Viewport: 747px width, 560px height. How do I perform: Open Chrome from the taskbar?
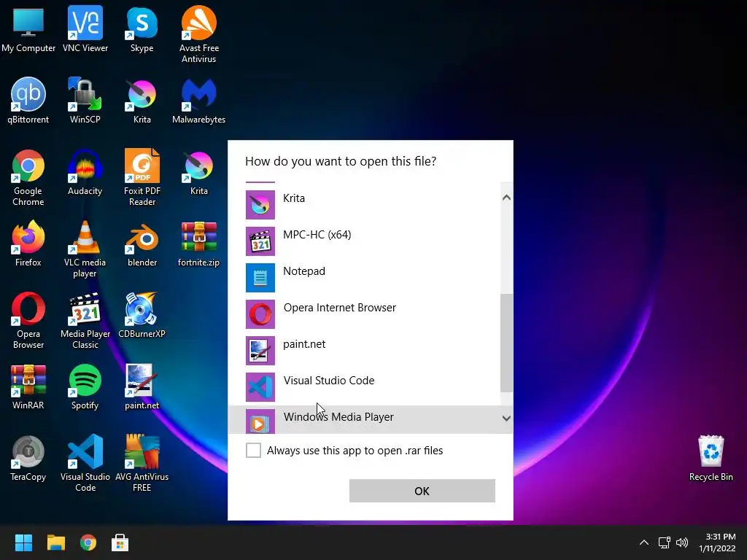(88, 542)
